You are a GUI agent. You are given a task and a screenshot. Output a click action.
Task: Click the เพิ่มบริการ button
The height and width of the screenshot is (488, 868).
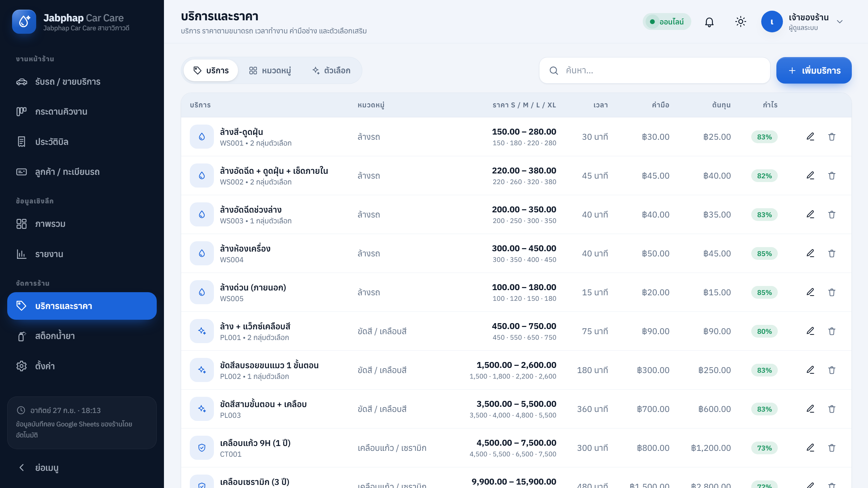(814, 71)
